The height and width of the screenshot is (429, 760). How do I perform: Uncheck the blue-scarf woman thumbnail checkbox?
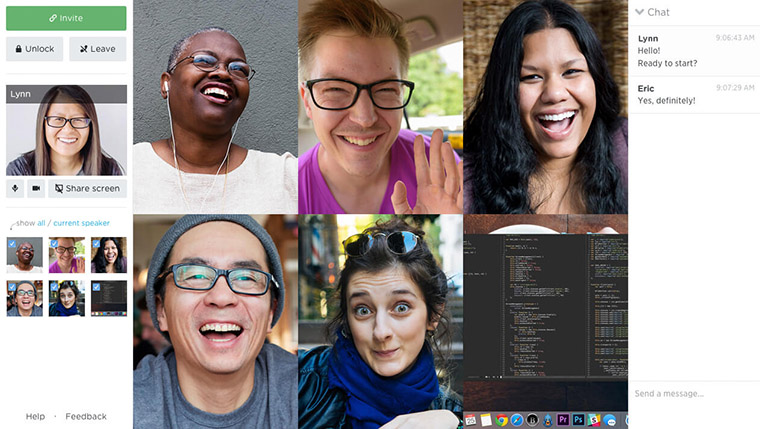click(x=54, y=287)
